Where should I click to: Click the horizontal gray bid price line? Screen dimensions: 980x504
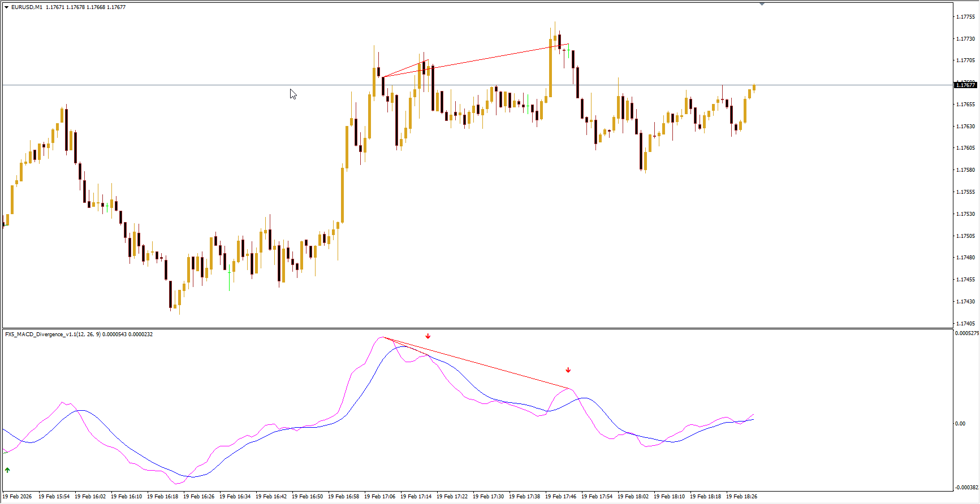[170, 85]
